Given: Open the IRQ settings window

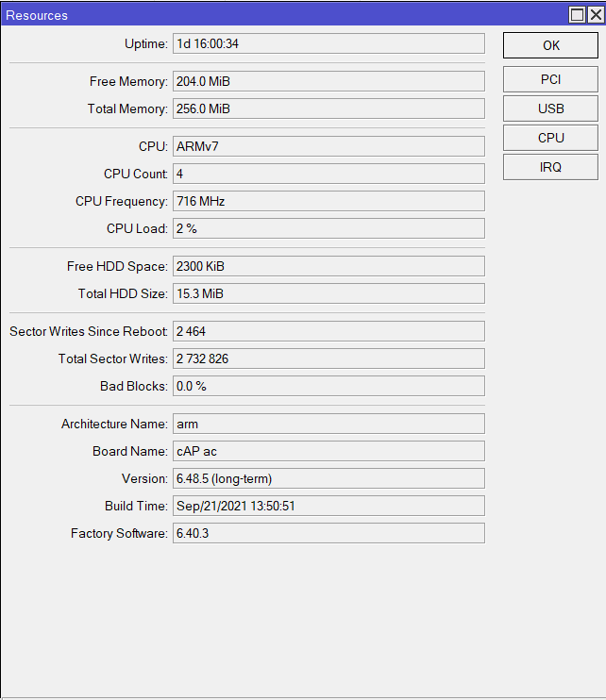Looking at the screenshot, I should 550,167.
